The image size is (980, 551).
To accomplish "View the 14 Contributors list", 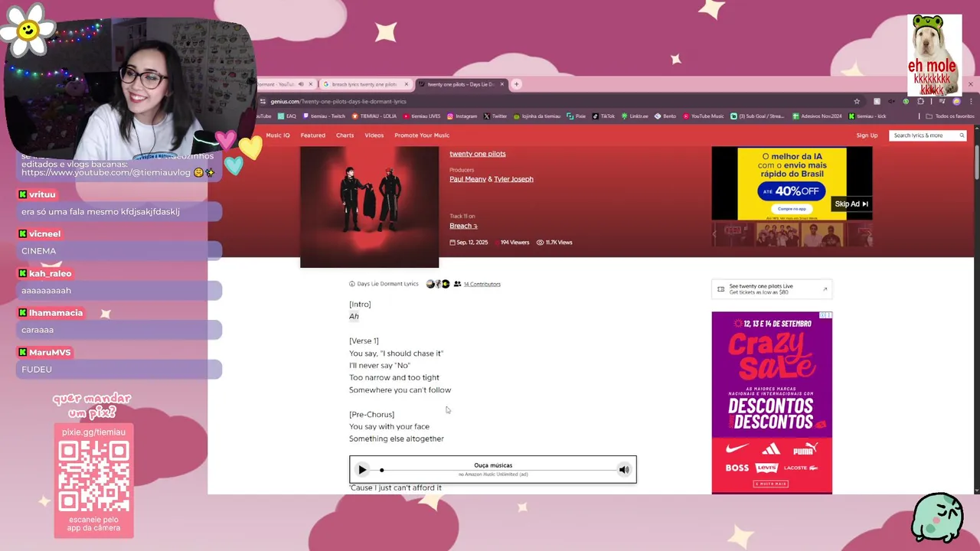I will 482,284.
